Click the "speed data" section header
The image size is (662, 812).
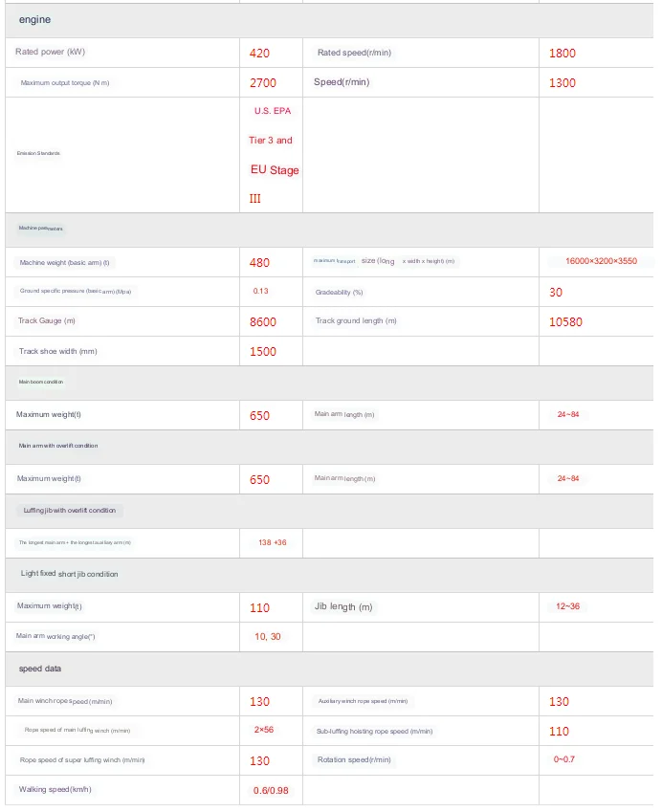[40, 669]
